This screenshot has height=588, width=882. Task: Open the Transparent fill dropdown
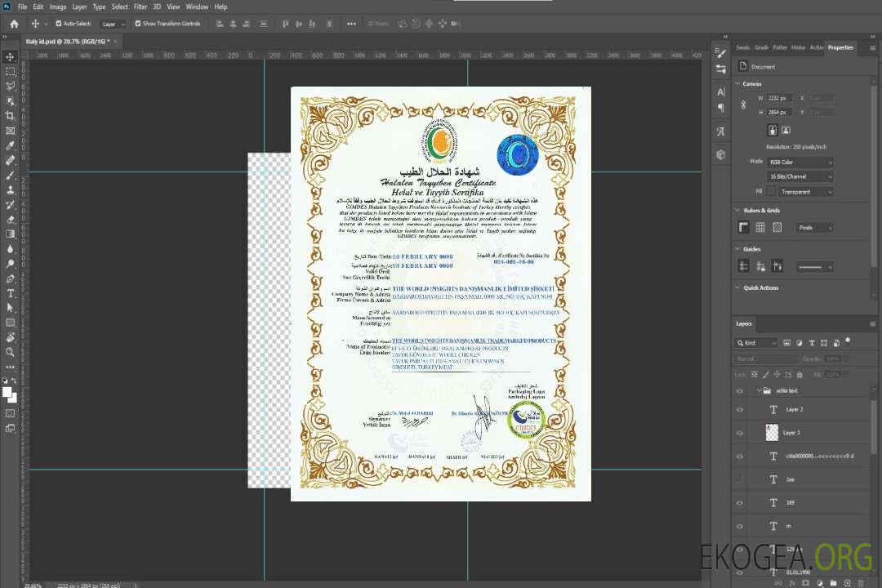coord(805,192)
